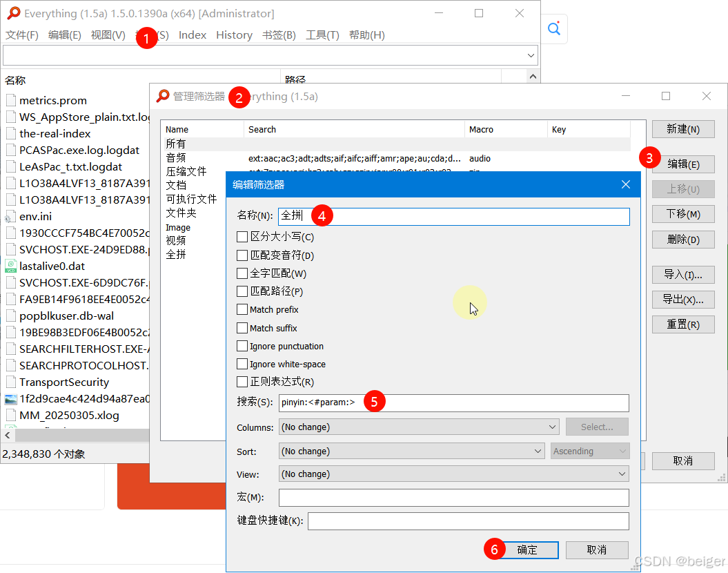728x573 pixels.
Task: Click the MM_20250305.xlog file icon
Action: coord(10,415)
